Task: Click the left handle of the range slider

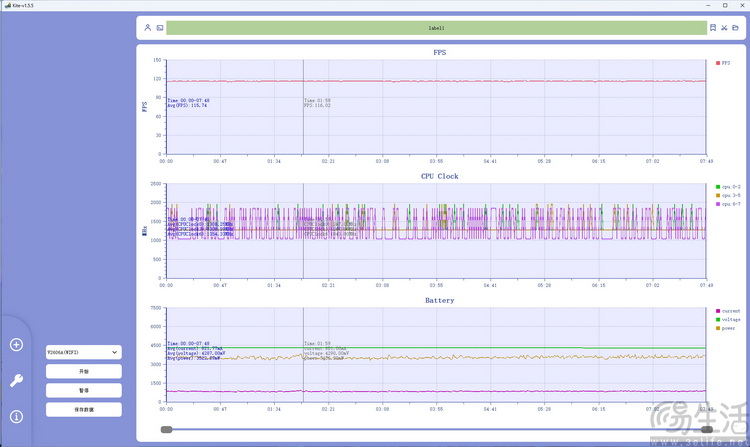Action: (x=166, y=429)
